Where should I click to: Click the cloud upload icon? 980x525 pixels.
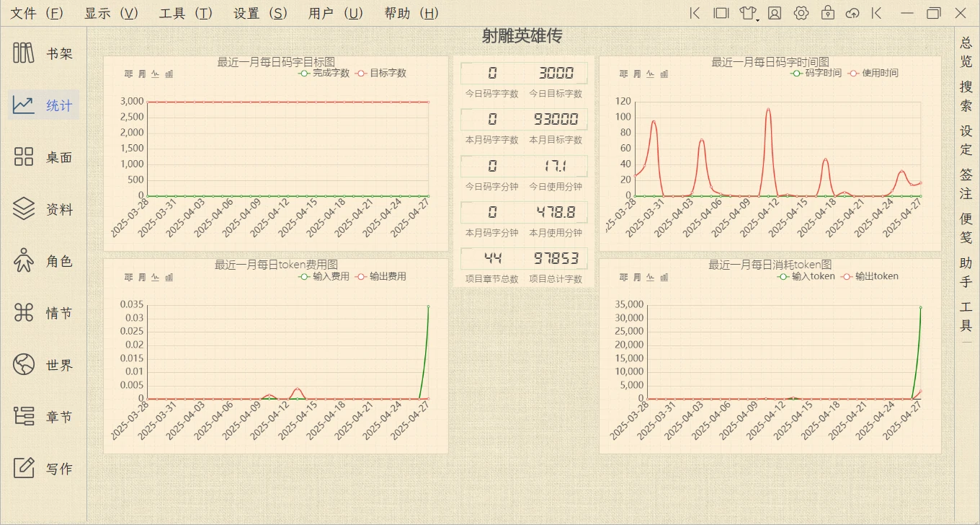coord(852,13)
